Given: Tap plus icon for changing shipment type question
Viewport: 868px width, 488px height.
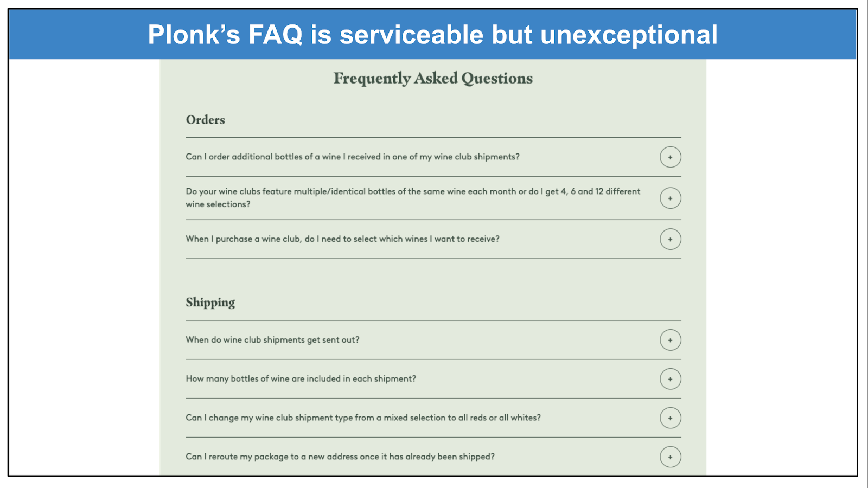Looking at the screenshot, I should tap(670, 418).
